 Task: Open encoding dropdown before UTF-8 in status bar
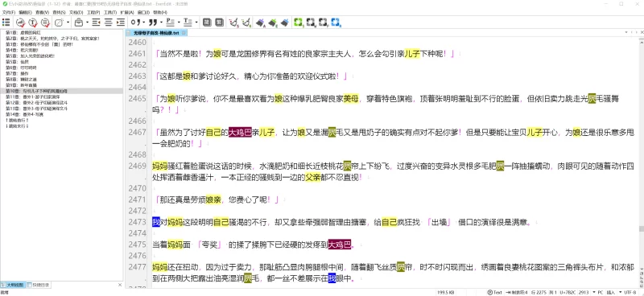tap(619, 292)
